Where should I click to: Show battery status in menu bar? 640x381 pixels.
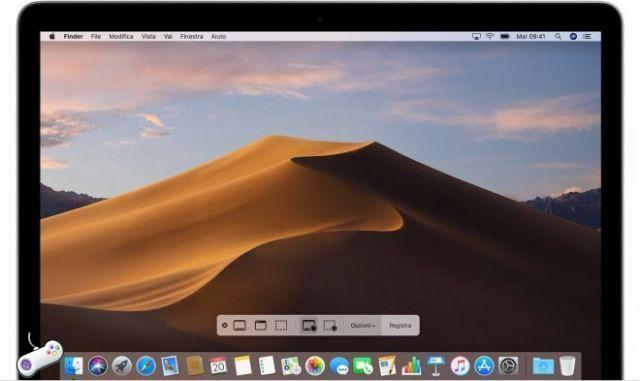click(x=505, y=36)
